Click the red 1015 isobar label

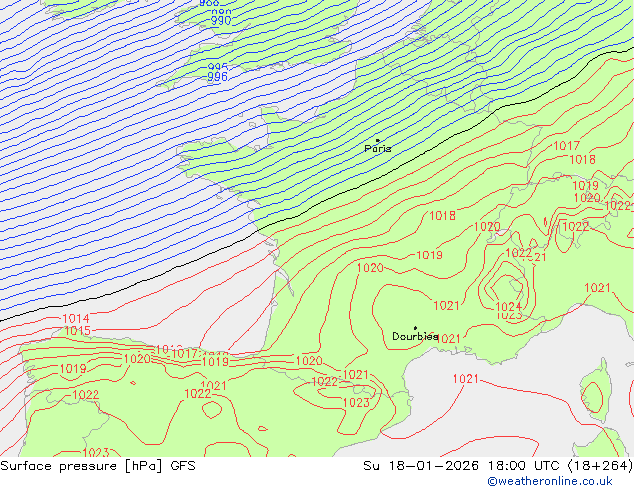pyautogui.click(x=78, y=331)
